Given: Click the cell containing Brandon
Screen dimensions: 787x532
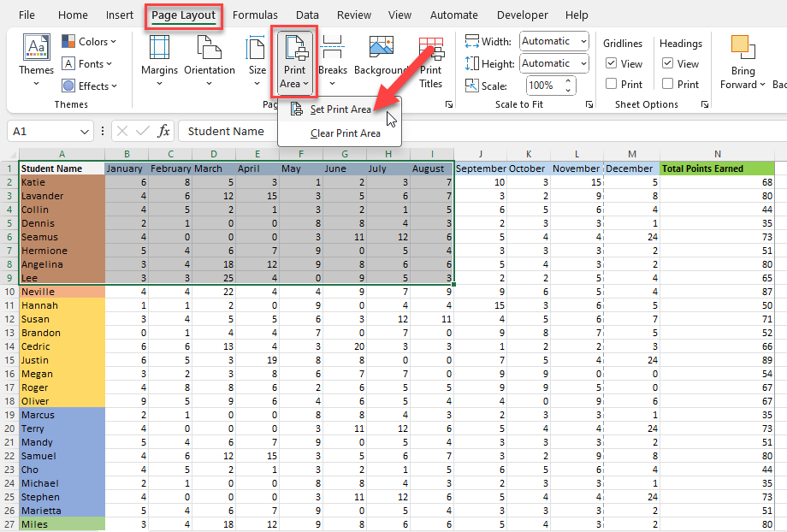Looking at the screenshot, I should [x=62, y=333].
